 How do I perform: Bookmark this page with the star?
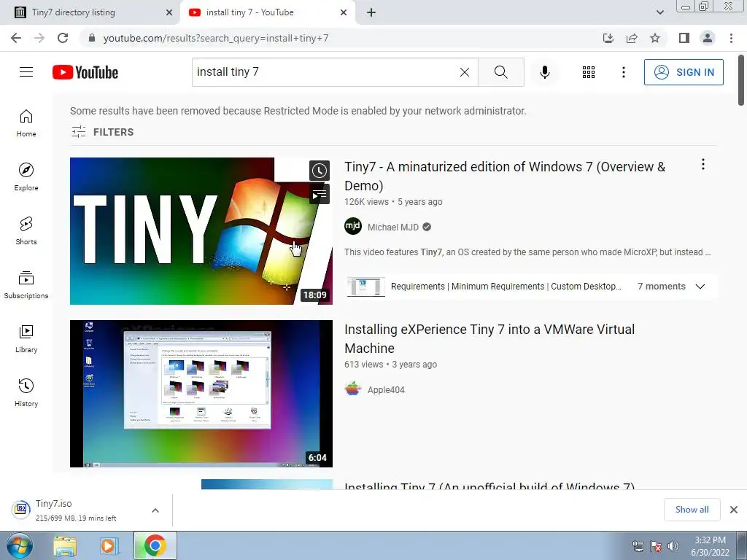[x=655, y=38]
